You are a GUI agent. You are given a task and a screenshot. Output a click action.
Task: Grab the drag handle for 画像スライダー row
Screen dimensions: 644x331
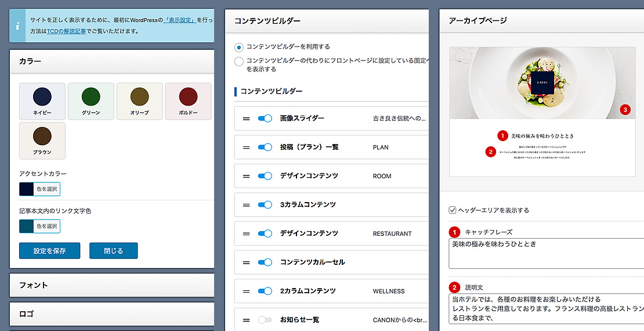tap(246, 118)
